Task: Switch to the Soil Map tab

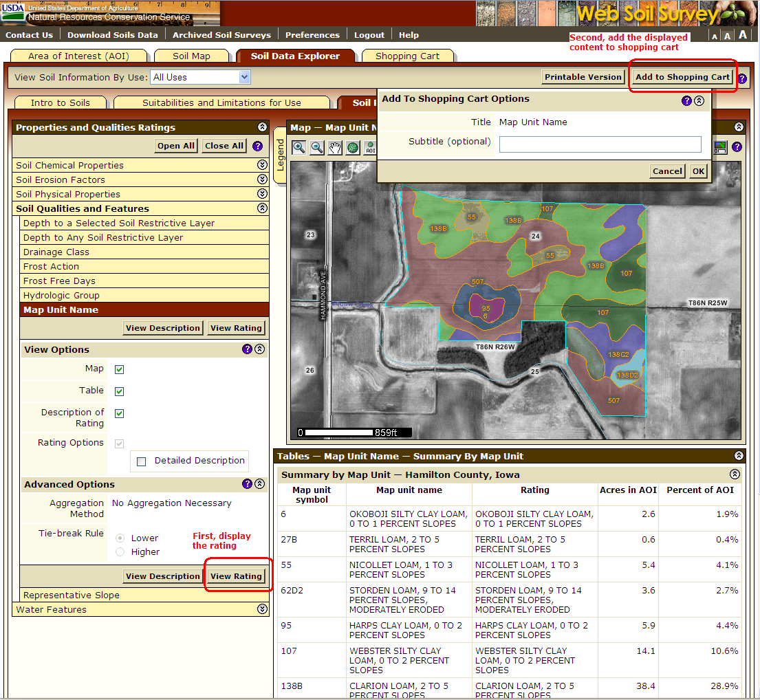Action: pos(191,56)
